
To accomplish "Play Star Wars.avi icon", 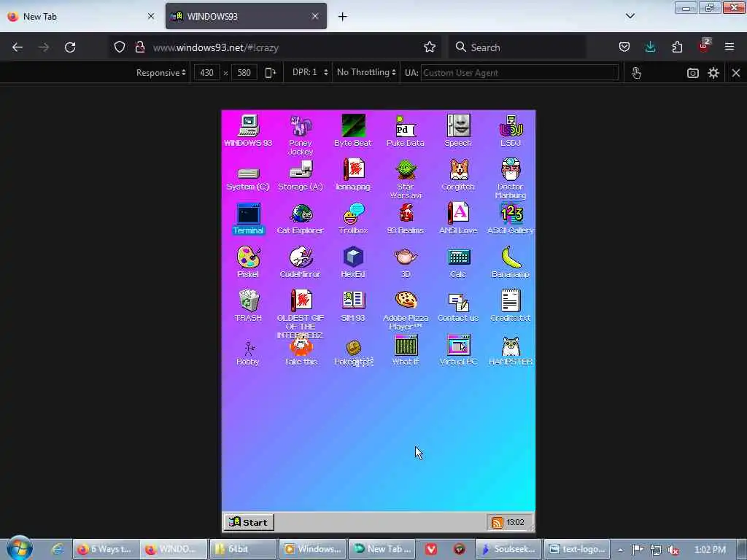I will click(x=406, y=169).
